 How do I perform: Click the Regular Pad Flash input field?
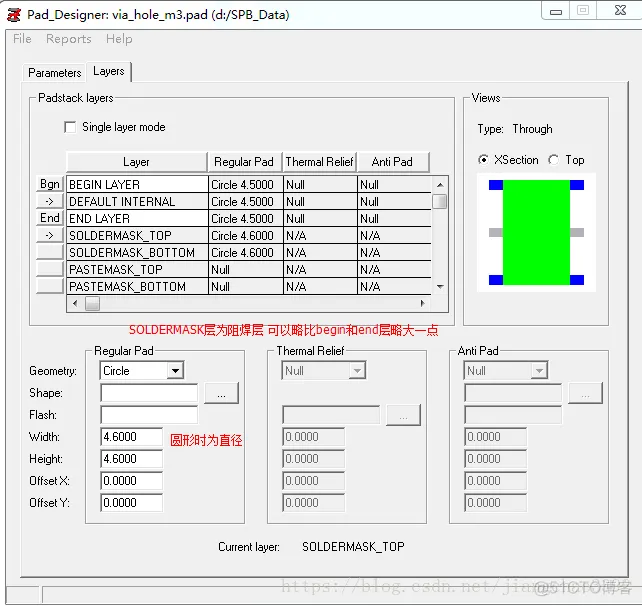point(149,415)
